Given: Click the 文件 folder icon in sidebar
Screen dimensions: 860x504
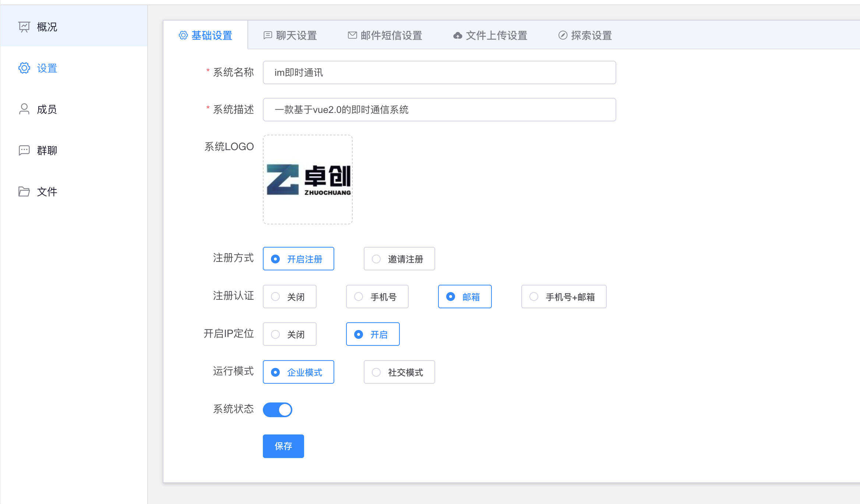Looking at the screenshot, I should pyautogui.click(x=24, y=192).
